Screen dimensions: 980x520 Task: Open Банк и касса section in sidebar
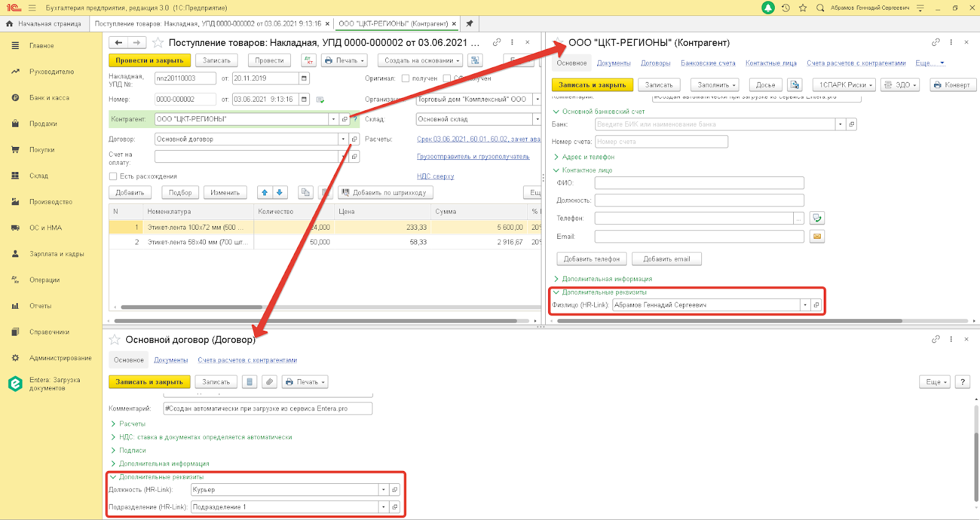(49, 98)
